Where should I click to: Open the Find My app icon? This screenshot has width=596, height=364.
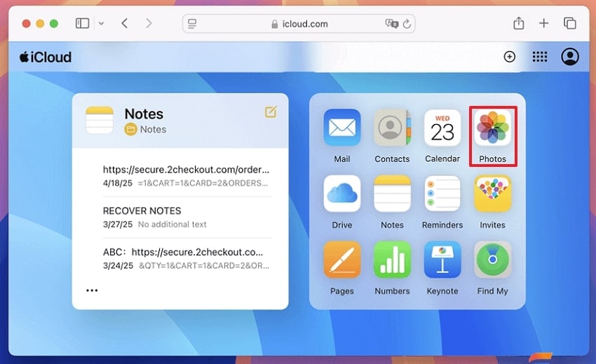[492, 259]
